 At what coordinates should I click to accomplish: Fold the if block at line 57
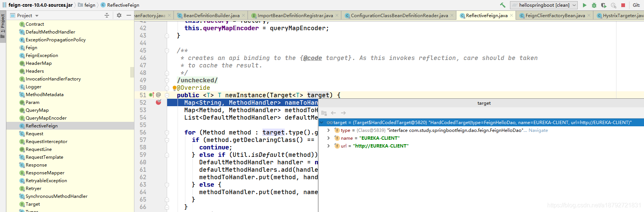(167, 140)
